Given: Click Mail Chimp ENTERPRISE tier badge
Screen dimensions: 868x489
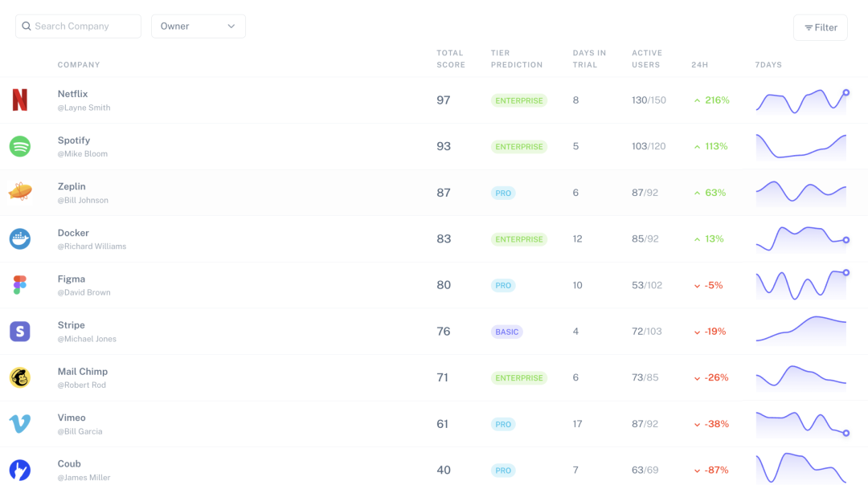Looking at the screenshot, I should click(518, 378).
